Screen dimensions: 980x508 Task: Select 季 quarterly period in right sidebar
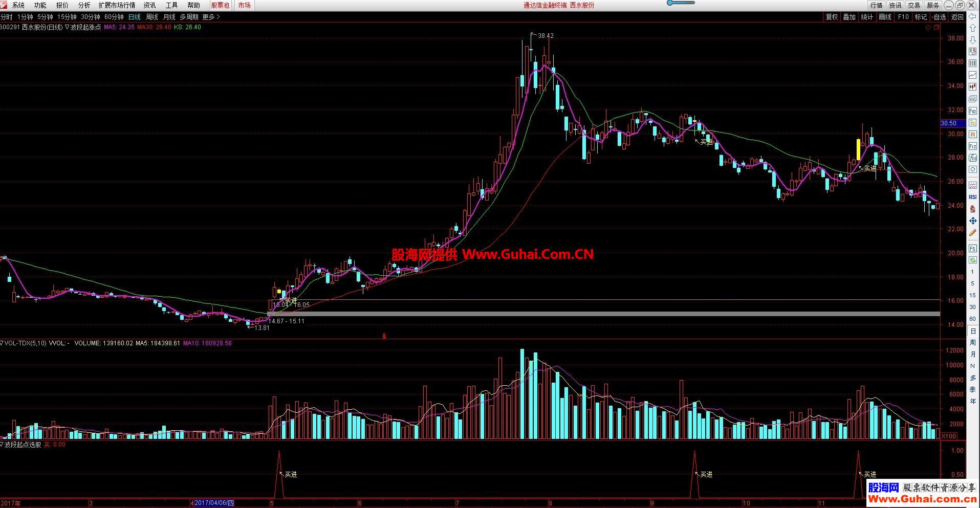[x=972, y=389]
